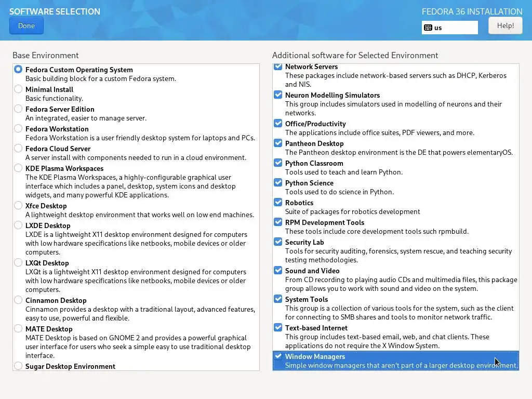
Task: Select Fedora Custom Operating System radio button
Action: point(18,69)
